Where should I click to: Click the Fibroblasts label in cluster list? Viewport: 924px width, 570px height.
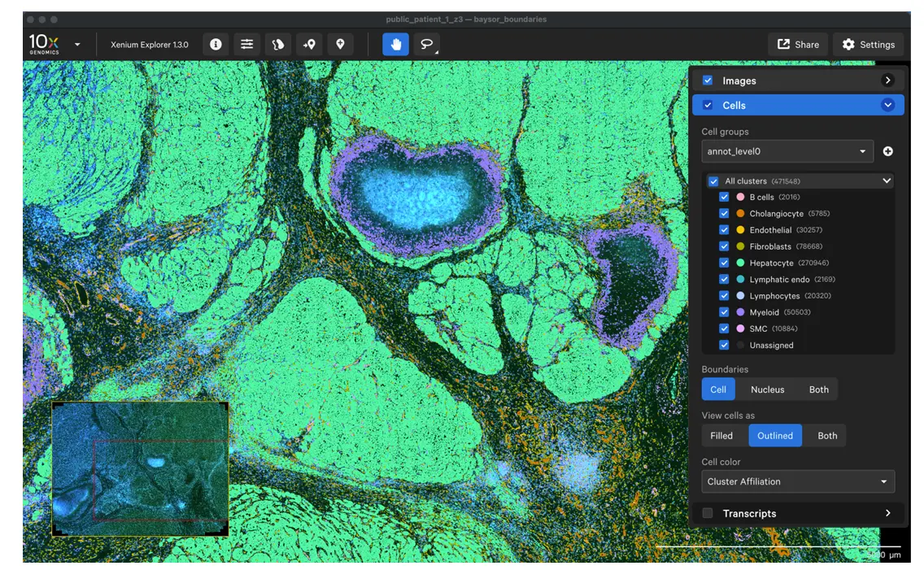(x=770, y=246)
